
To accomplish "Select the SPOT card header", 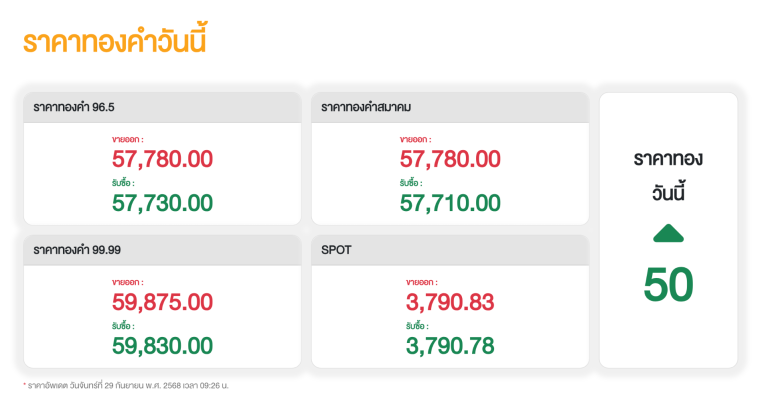I will pyautogui.click(x=450, y=250).
